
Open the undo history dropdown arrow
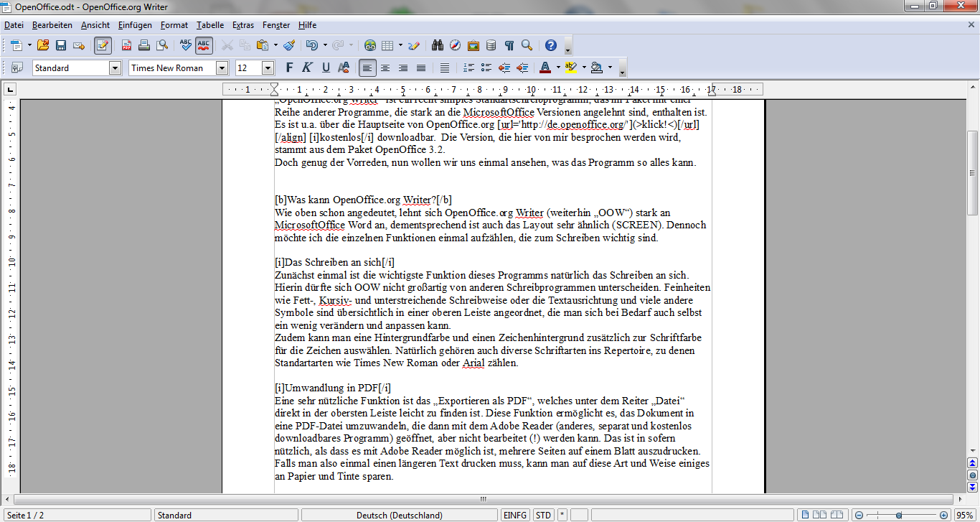324,45
